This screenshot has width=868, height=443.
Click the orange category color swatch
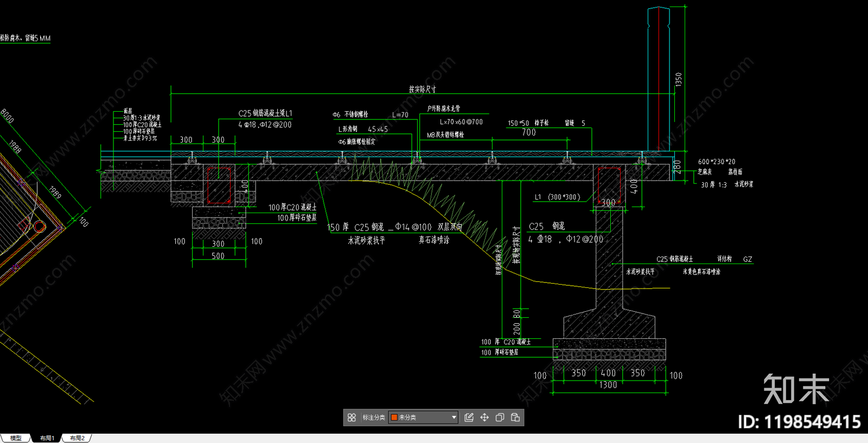click(x=394, y=418)
